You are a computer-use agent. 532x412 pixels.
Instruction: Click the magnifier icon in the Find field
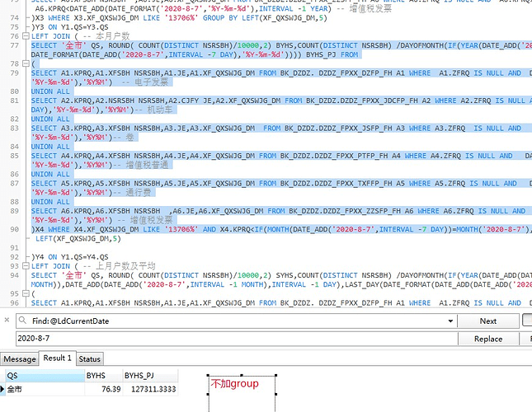pos(24,321)
